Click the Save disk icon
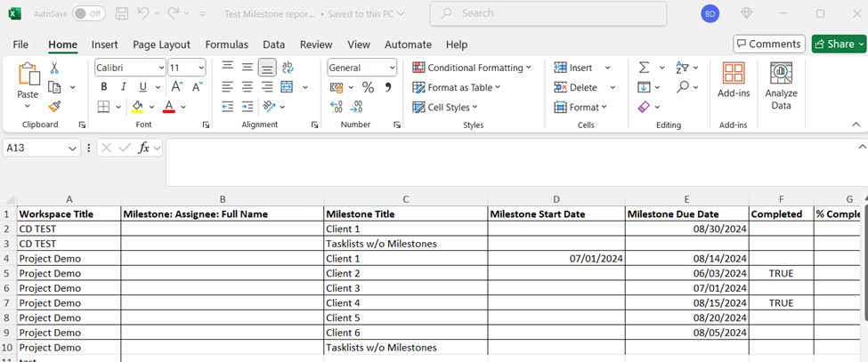Screen dimensions: 868x362 tap(122, 13)
